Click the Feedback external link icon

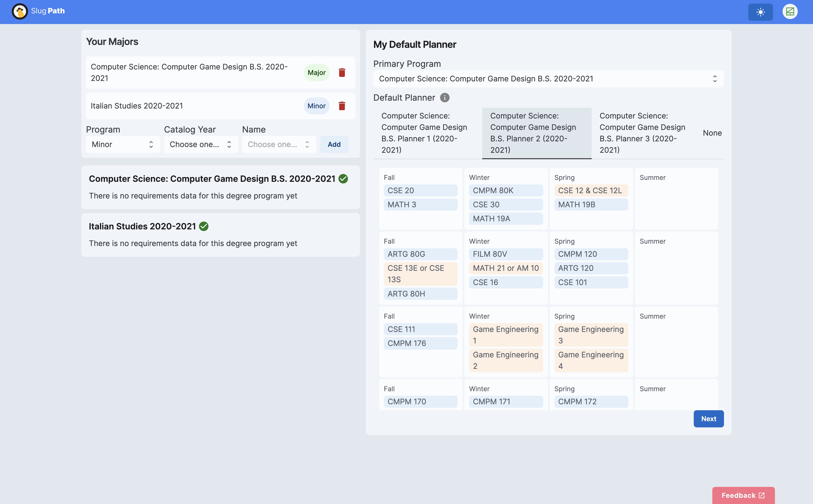pyautogui.click(x=762, y=495)
